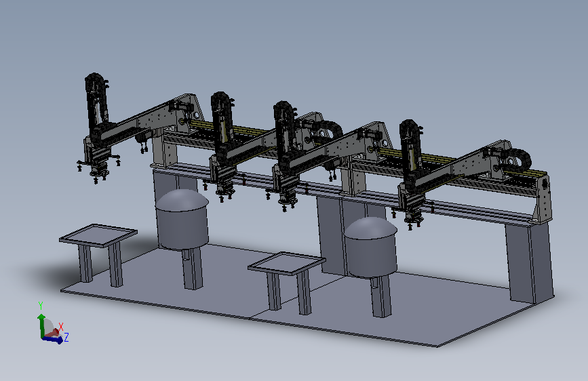Click the green Y axis of the orientation triad
This screenshot has height=381, width=588.
tap(41, 325)
